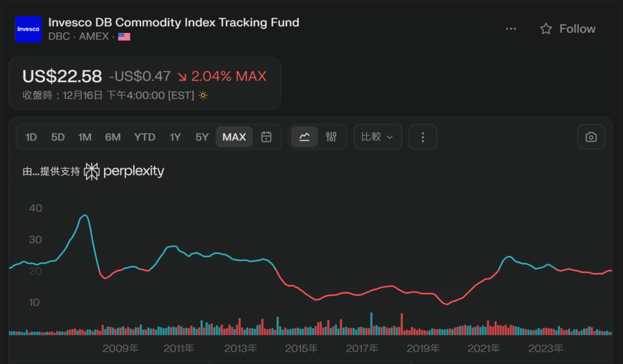This screenshot has width=623, height=364.
Task: Click the Invesco fund logo
Action: pyautogui.click(x=28, y=29)
